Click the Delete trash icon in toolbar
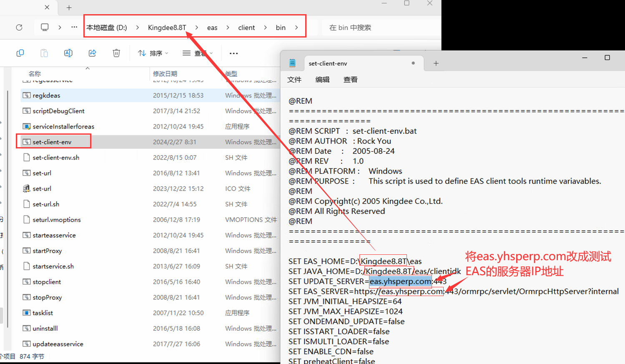 116,53
